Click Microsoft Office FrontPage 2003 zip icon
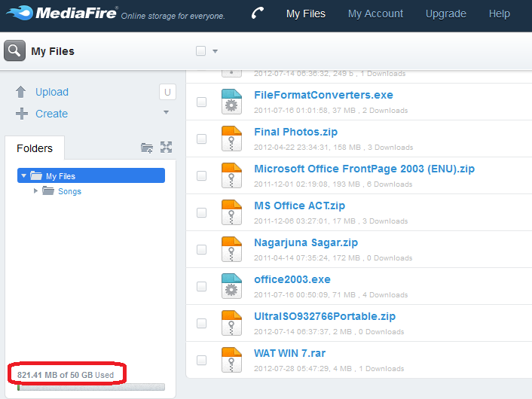Viewport: 532px width, 399px height. tap(232, 175)
